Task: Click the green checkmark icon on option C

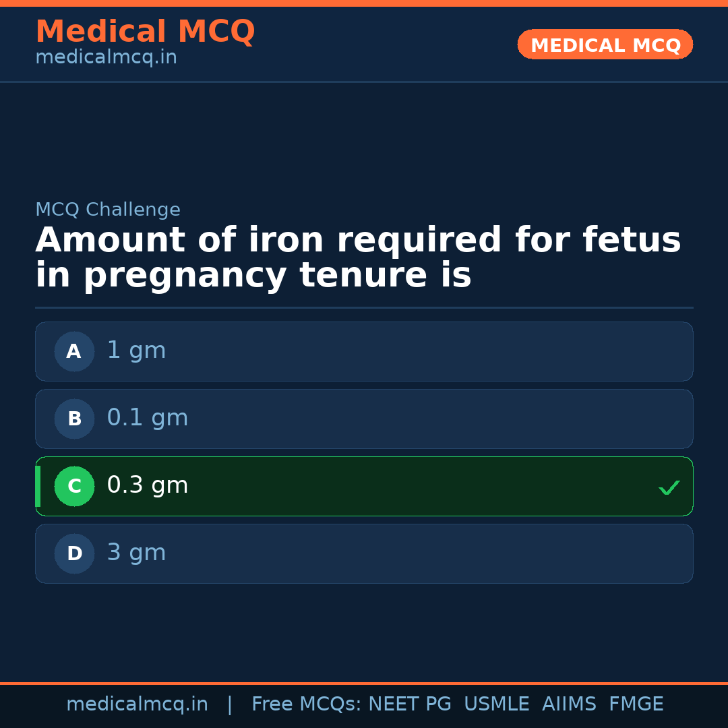Action: pyautogui.click(x=669, y=487)
